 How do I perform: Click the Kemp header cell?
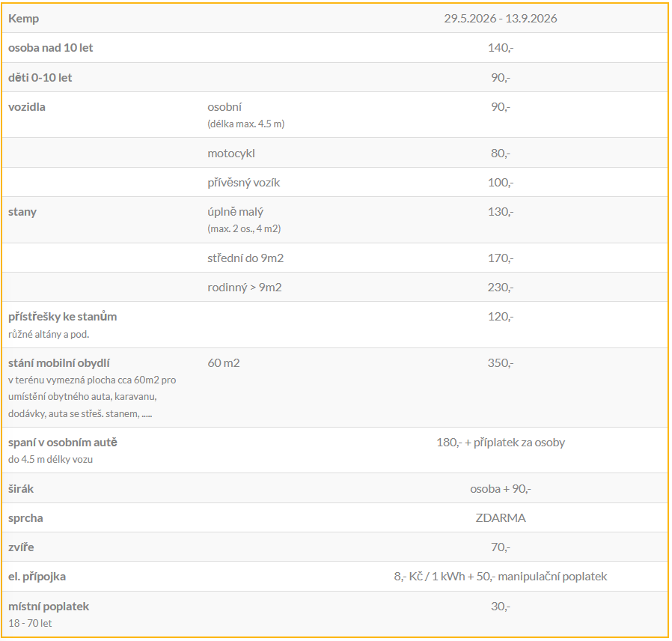pos(24,19)
